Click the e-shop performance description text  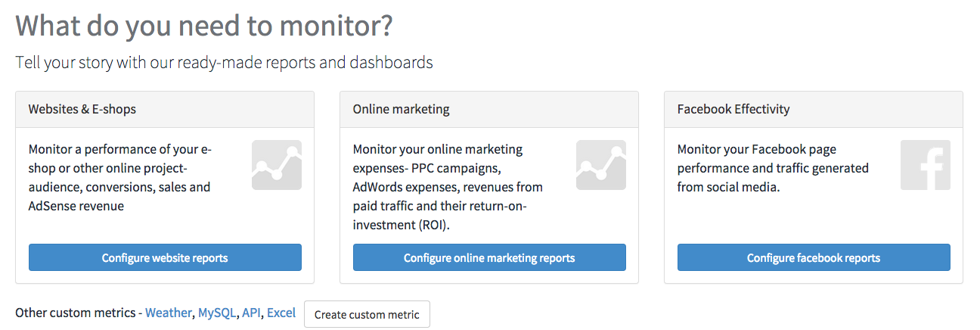tap(120, 177)
